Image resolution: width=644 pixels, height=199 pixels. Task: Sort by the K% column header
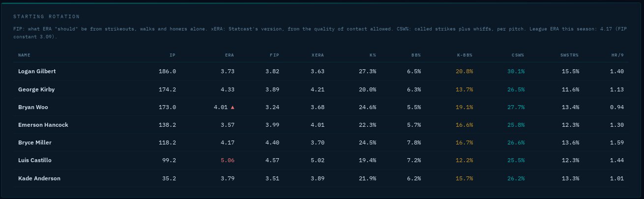(x=373, y=55)
